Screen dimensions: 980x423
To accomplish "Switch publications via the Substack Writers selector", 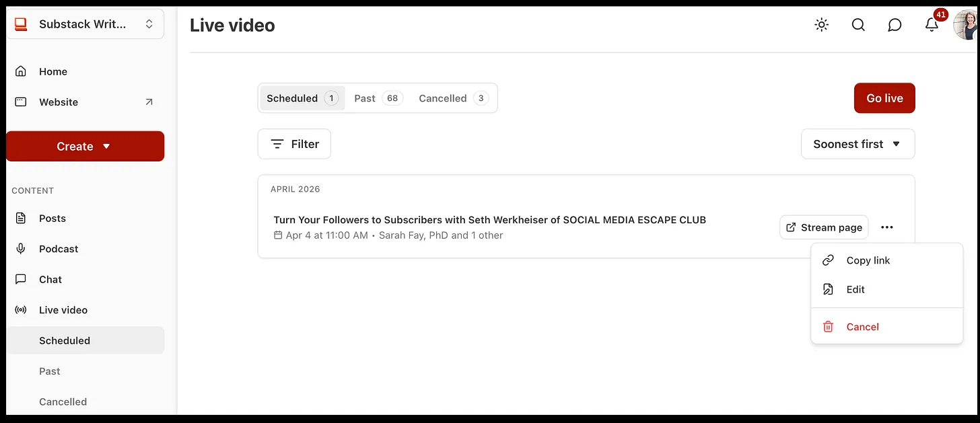I will pos(85,24).
